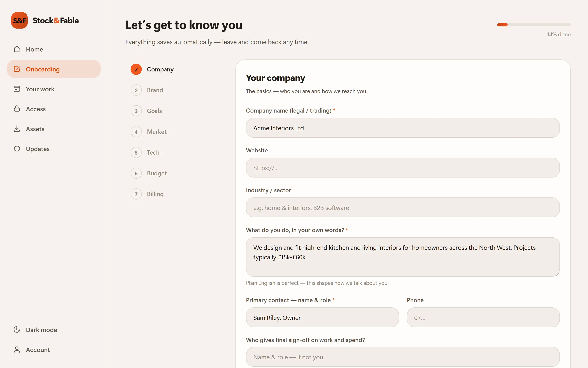Click the Your company heading

275,78
